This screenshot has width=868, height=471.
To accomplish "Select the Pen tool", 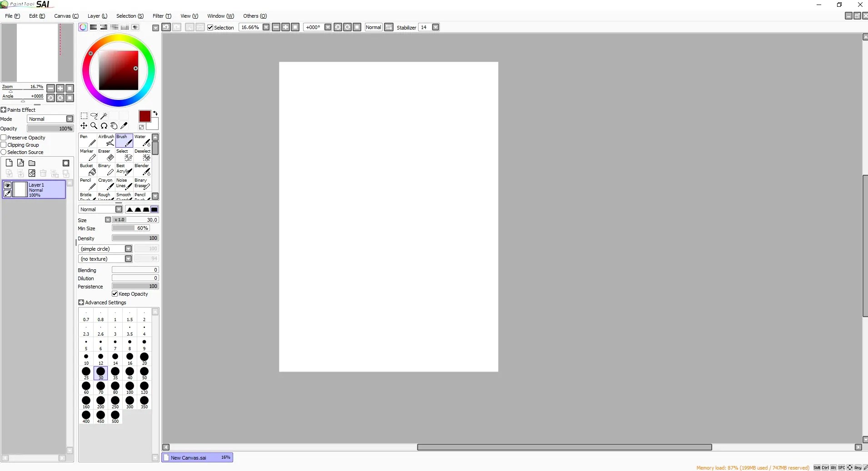I will (x=88, y=141).
